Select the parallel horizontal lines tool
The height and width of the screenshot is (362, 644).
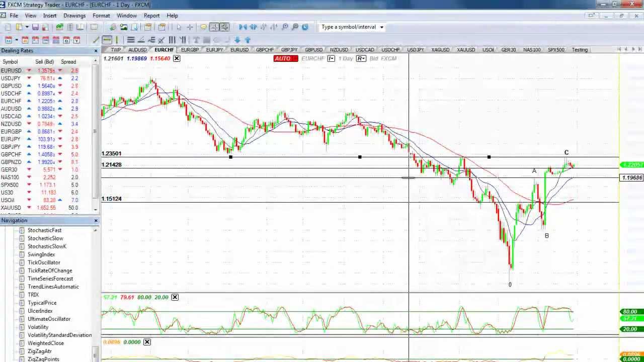pyautogui.click(x=131, y=40)
